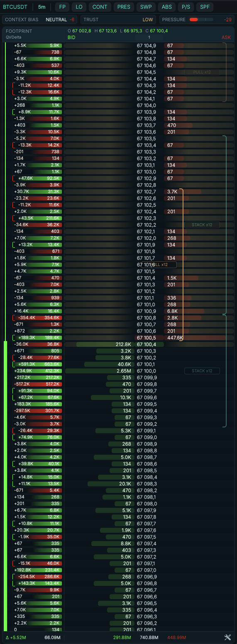Click the PRESSURE gauge bar

[x=201, y=20]
